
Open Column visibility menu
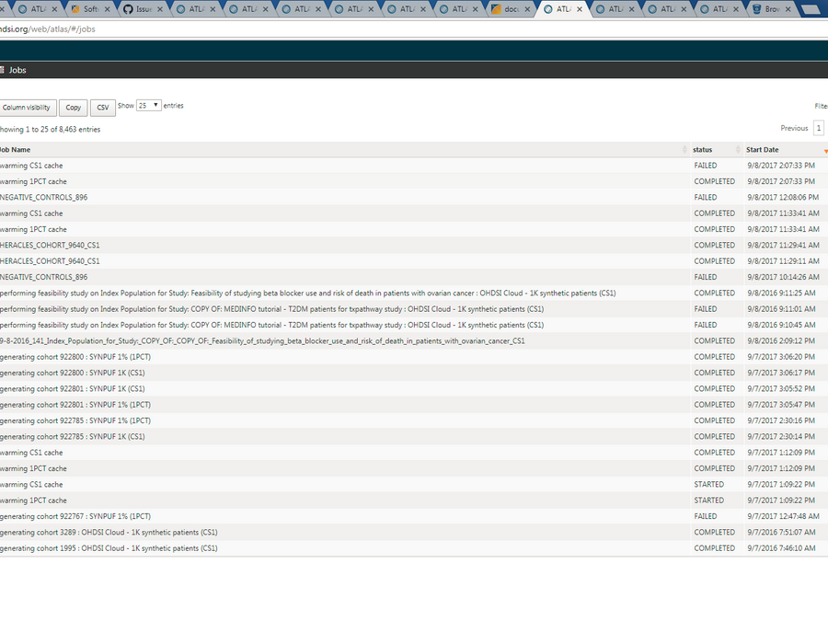click(x=27, y=108)
